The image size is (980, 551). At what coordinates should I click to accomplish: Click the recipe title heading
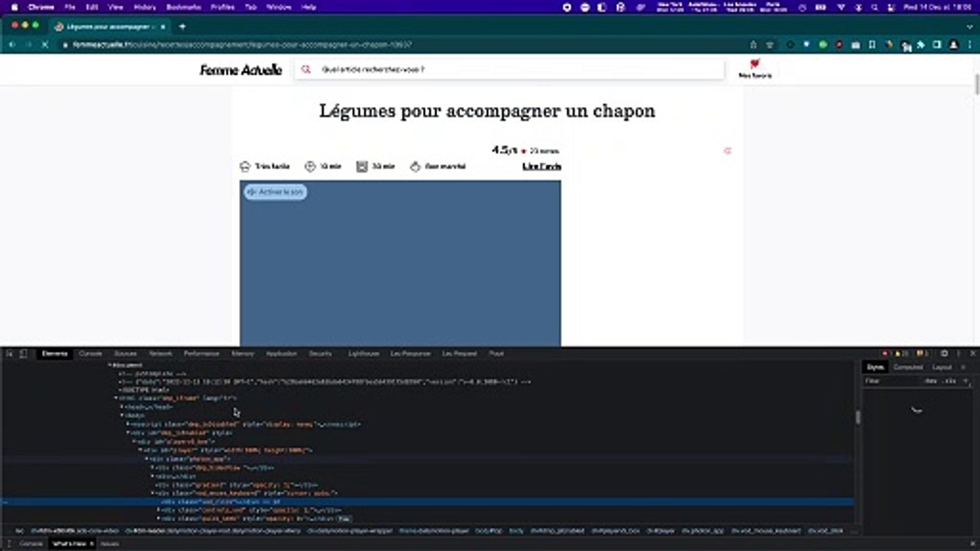click(x=487, y=110)
